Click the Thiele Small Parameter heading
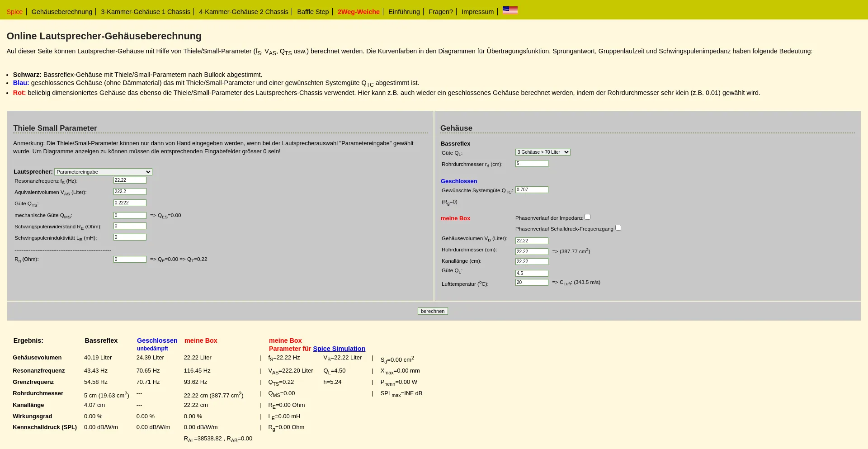The height and width of the screenshot is (449, 868). pos(55,128)
